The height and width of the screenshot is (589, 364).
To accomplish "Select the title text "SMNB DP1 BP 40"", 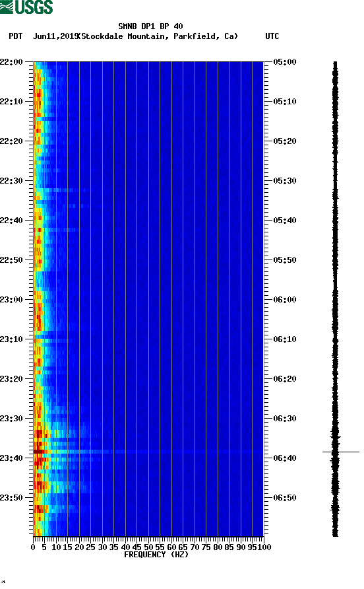I will [150, 26].
